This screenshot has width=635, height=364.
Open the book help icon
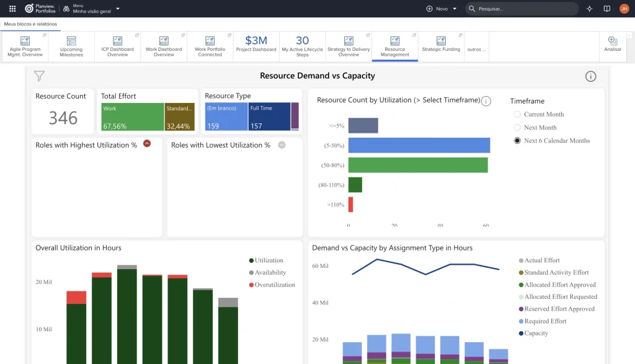click(606, 9)
